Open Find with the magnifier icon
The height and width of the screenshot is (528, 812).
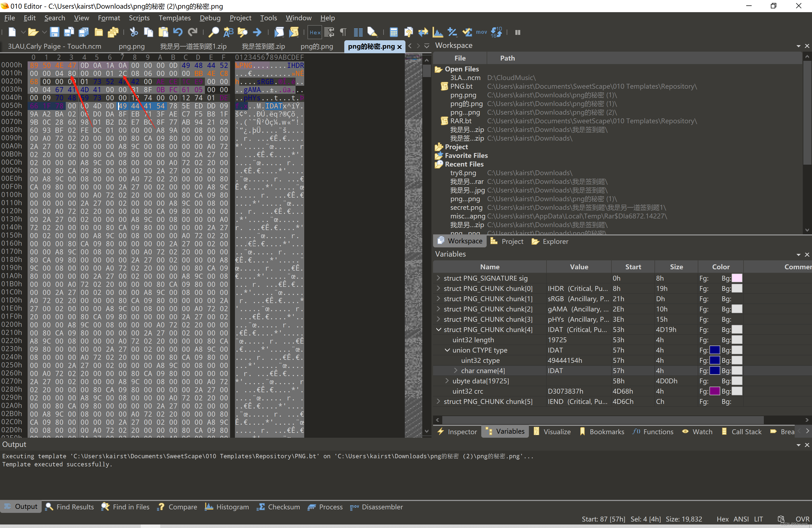point(213,32)
